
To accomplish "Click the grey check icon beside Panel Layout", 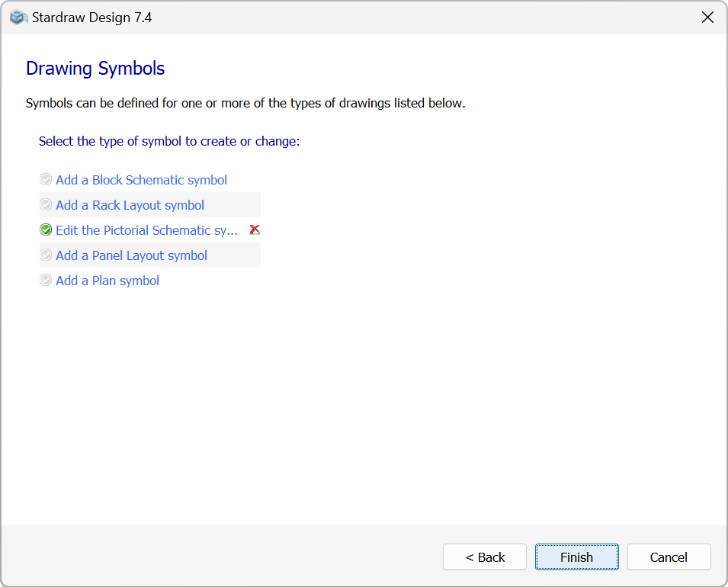I will pyautogui.click(x=46, y=255).
